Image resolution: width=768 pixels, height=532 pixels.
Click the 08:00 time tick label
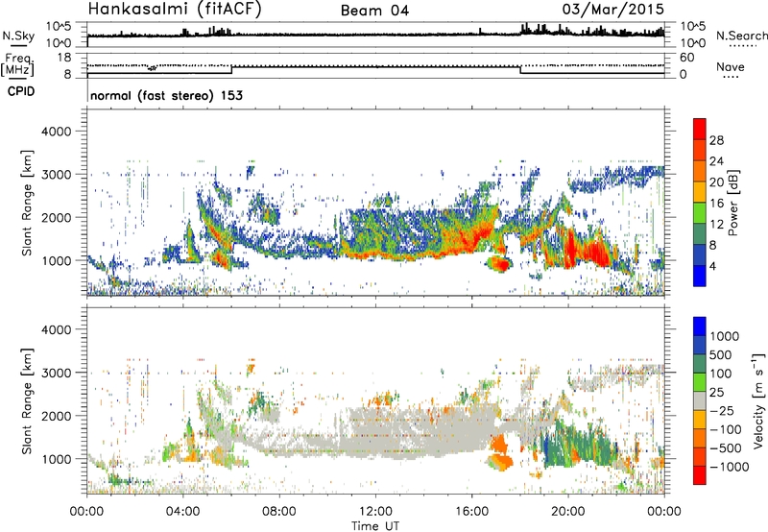point(279,512)
